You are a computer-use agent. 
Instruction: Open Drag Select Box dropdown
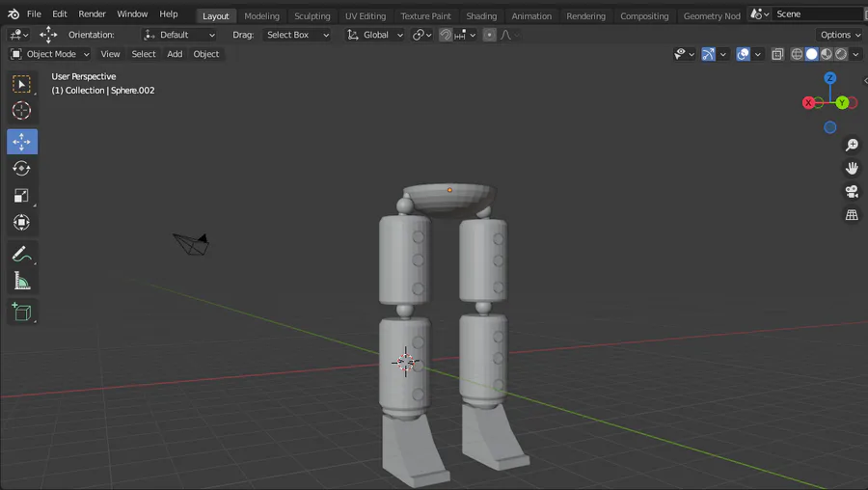click(x=297, y=35)
